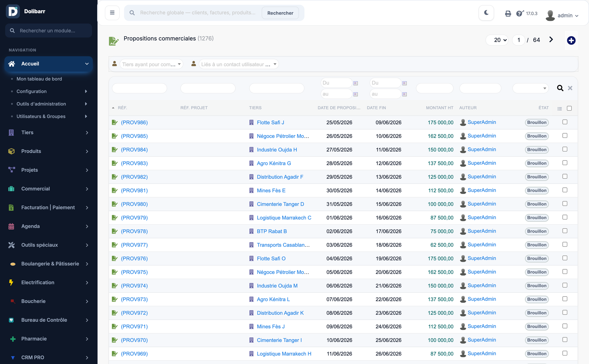Viewport: 589px width, 364px height.
Task: Check the row checkbox for PROV972
Action: click(565, 312)
